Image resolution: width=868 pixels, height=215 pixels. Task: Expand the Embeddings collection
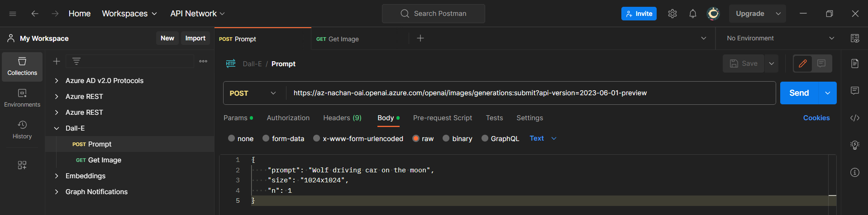[57, 176]
